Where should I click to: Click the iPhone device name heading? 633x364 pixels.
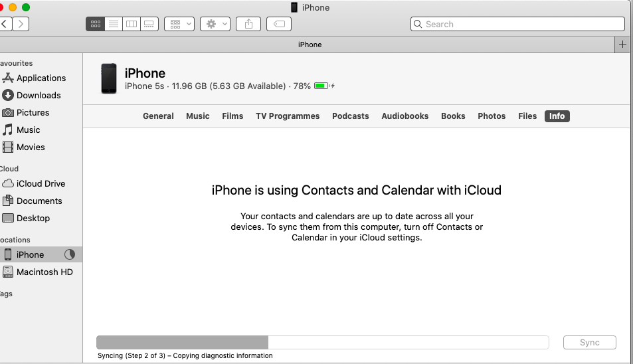[145, 73]
